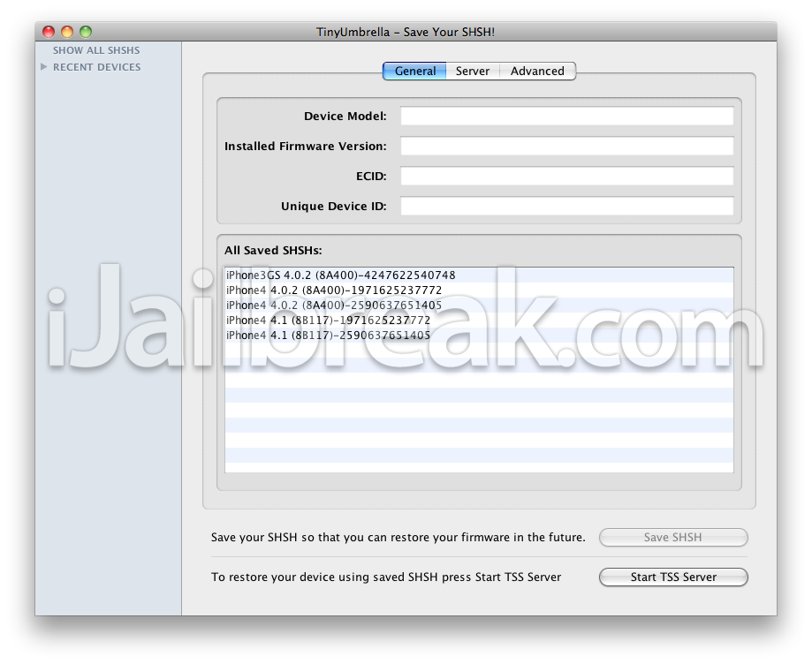812x664 pixels.
Task: Select RECENT DEVICES sidebar item
Action: pyautogui.click(x=97, y=67)
